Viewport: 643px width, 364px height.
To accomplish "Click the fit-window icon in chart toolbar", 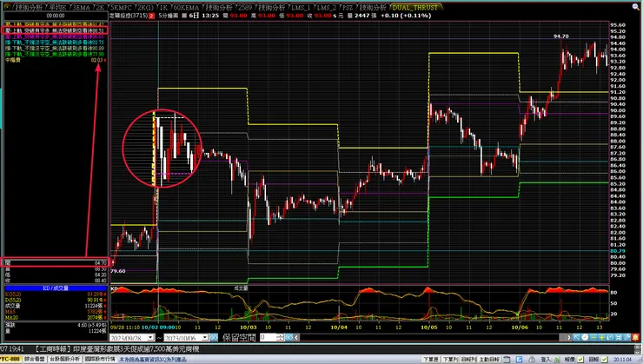I will point(619,337).
